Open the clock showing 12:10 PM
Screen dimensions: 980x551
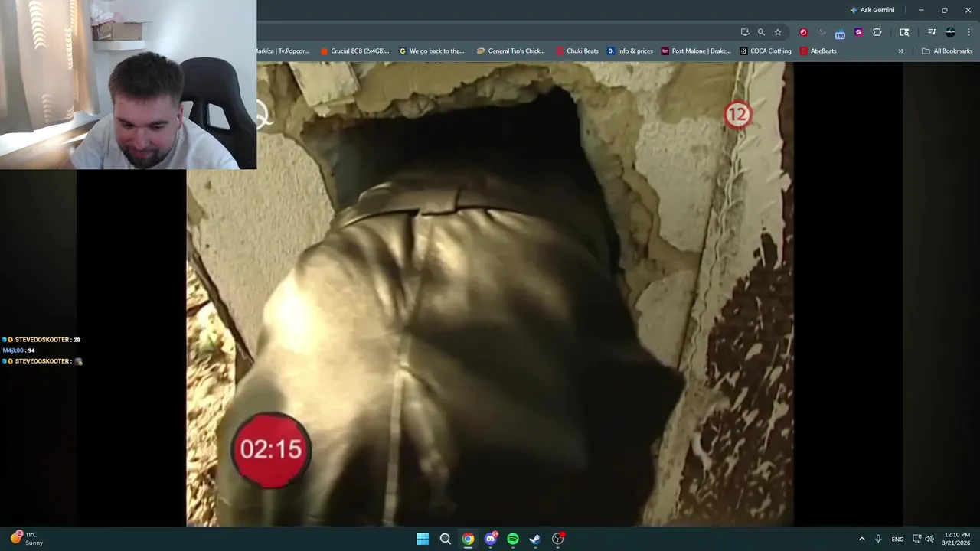pyautogui.click(x=956, y=539)
